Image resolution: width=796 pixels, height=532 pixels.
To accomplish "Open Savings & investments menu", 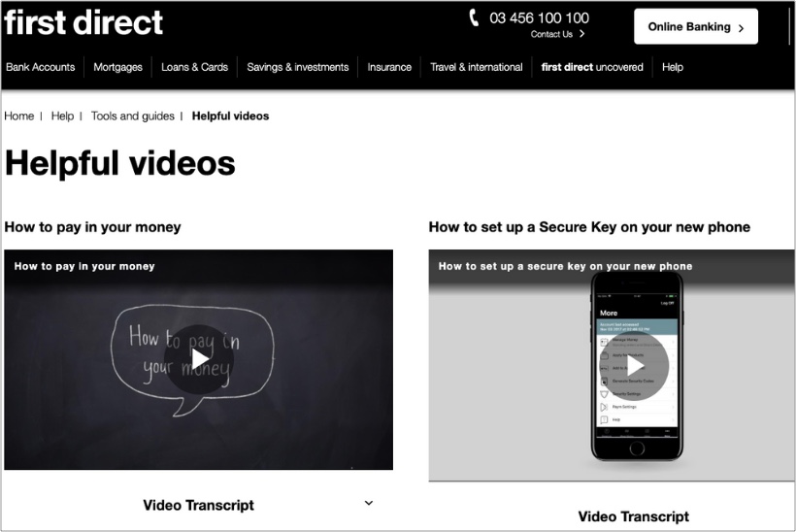I will click(x=297, y=67).
